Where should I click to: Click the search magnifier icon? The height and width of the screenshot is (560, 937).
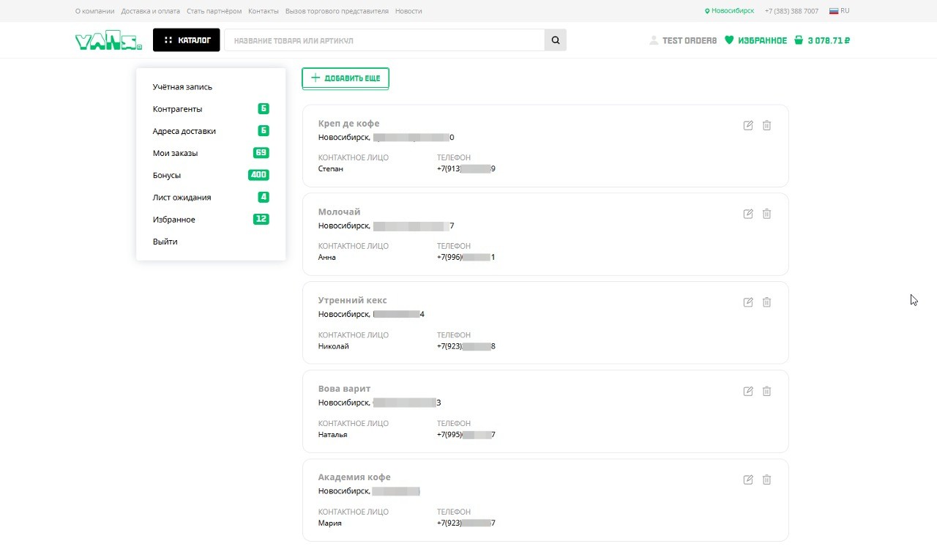point(555,40)
